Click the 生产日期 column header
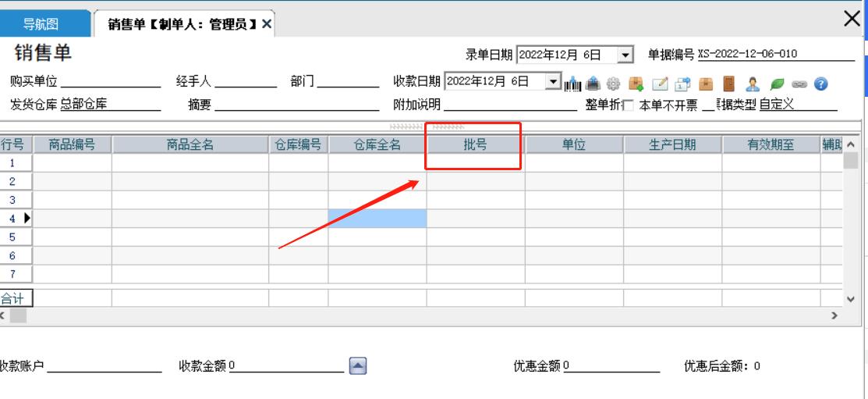The image size is (868, 399). click(x=672, y=144)
